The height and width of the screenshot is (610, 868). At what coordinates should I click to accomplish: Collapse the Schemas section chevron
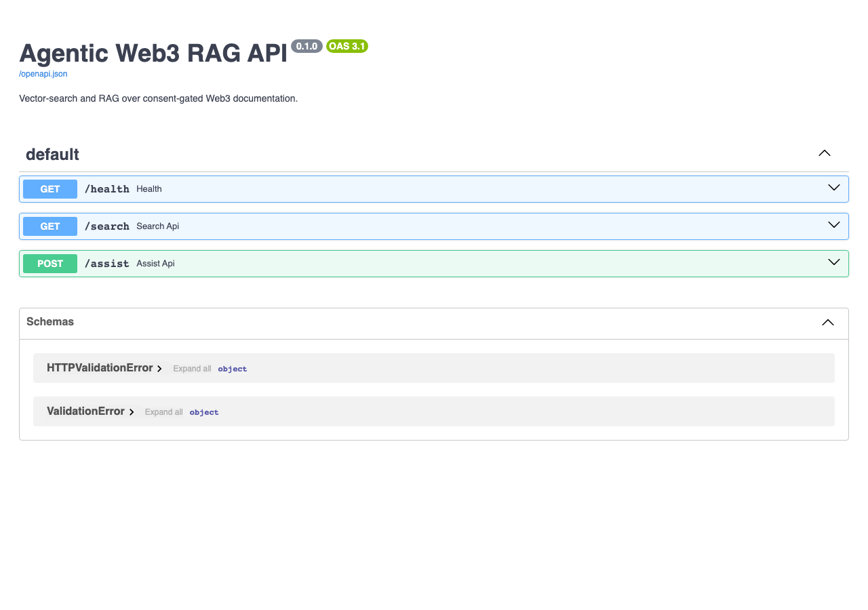click(x=828, y=323)
